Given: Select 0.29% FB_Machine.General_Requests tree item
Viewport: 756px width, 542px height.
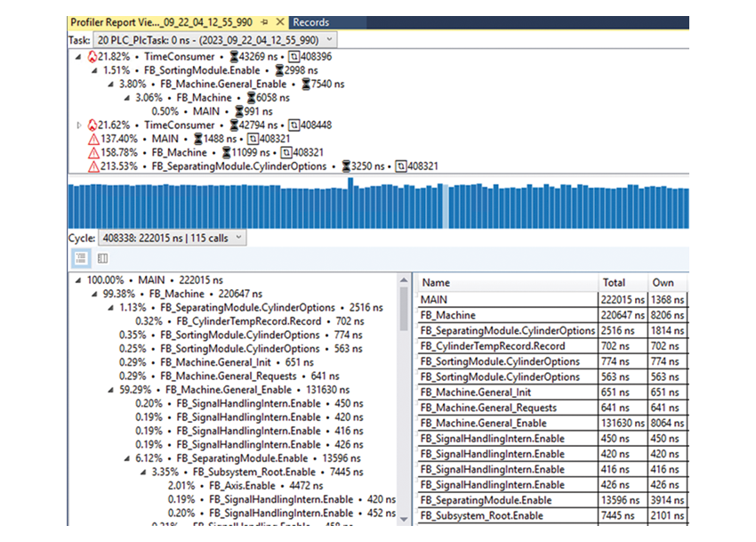Looking at the screenshot, I should coord(229,376).
